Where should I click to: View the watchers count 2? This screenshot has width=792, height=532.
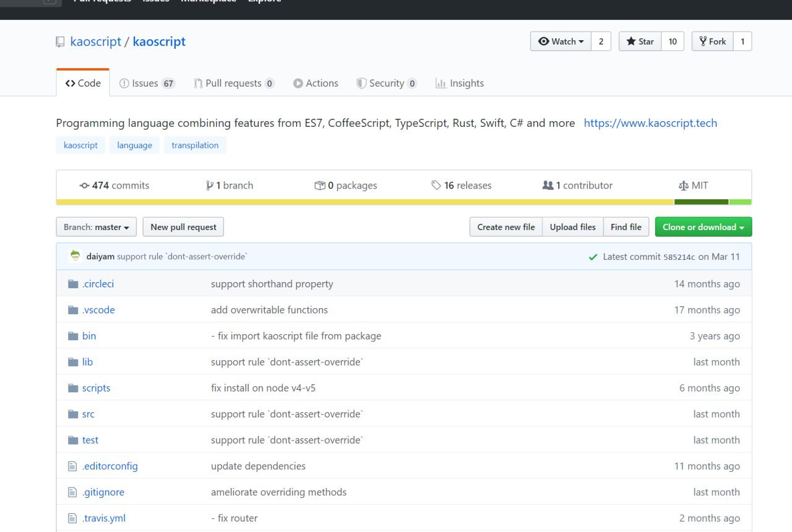pos(601,41)
